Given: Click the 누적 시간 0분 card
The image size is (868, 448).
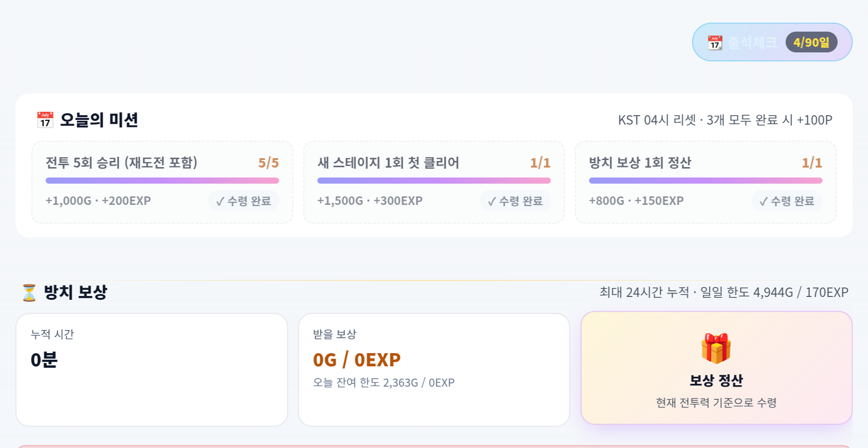Looking at the screenshot, I should (152, 370).
